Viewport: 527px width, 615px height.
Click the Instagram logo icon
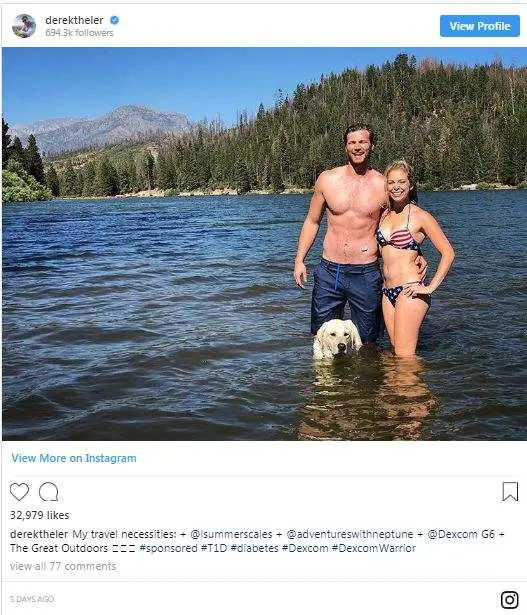pyautogui.click(x=509, y=599)
